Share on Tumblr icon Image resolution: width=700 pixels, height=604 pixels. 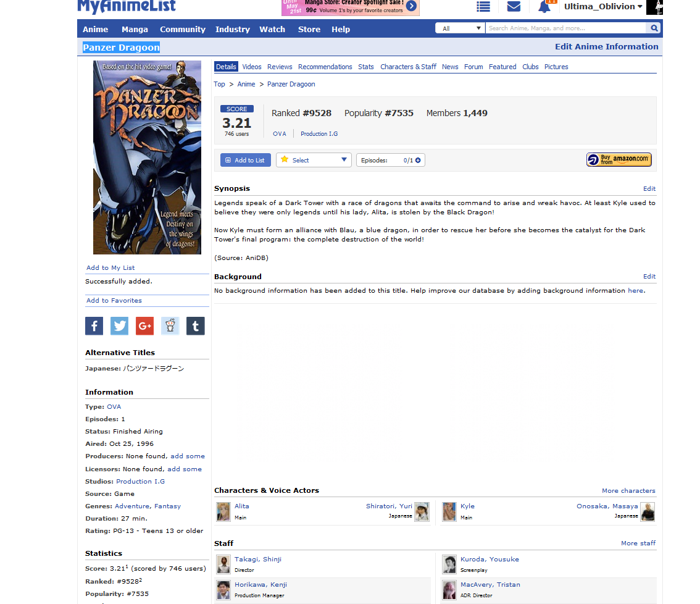195,326
